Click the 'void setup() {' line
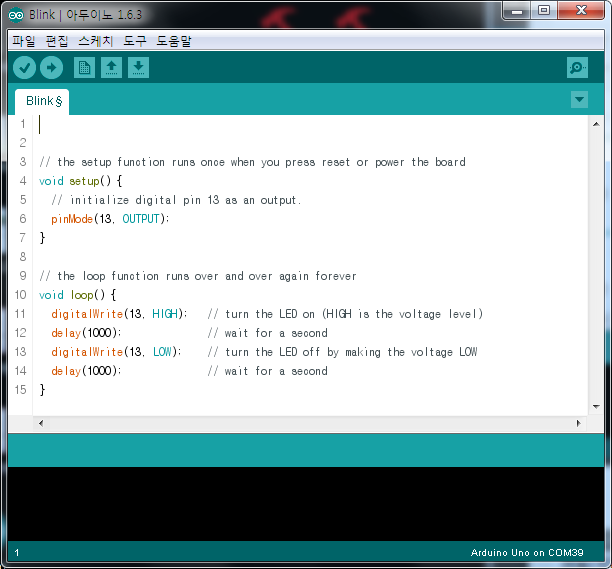Viewport: 612px width, 569px height. [x=80, y=181]
